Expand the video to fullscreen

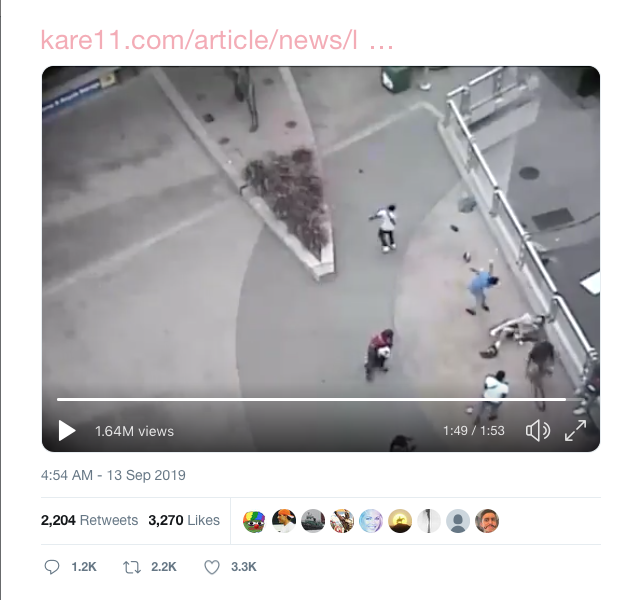coord(575,430)
